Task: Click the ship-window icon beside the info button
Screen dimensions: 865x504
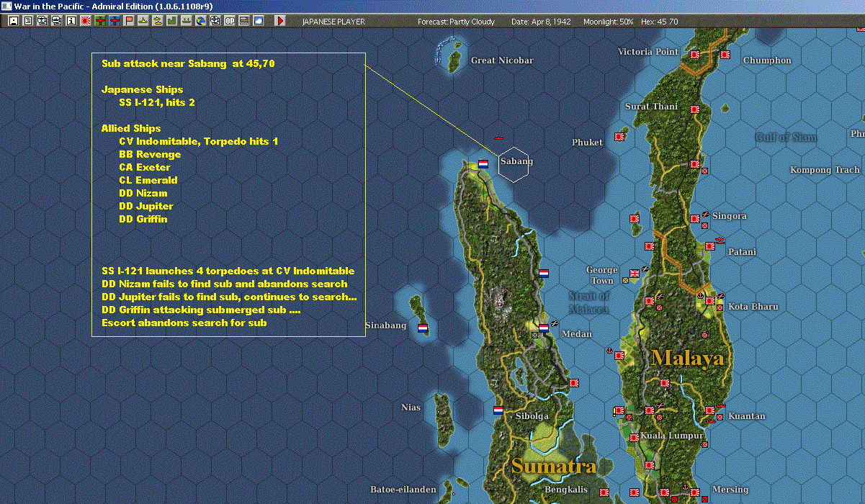Action: [56, 21]
